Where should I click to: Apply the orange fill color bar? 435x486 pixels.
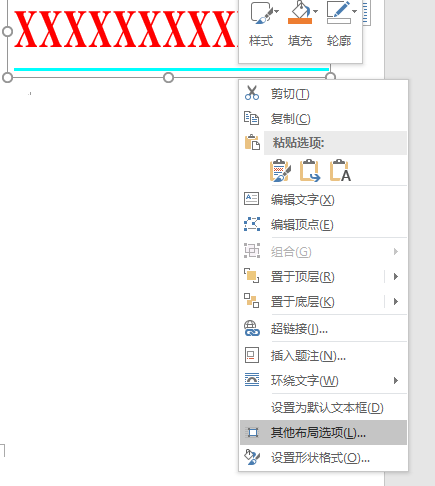300,21
